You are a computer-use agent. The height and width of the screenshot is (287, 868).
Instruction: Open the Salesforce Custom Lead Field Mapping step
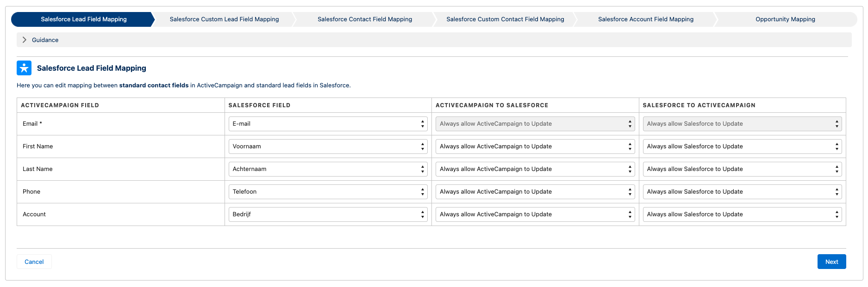tap(224, 19)
